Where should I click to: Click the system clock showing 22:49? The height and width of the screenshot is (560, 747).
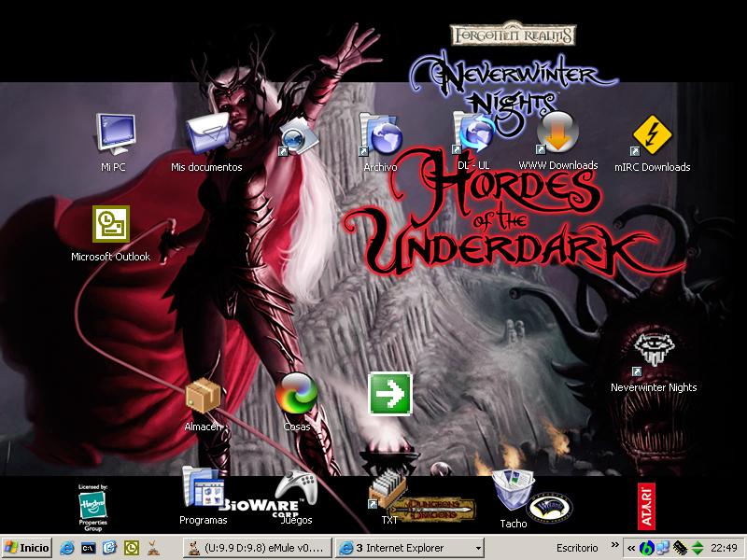click(x=724, y=548)
